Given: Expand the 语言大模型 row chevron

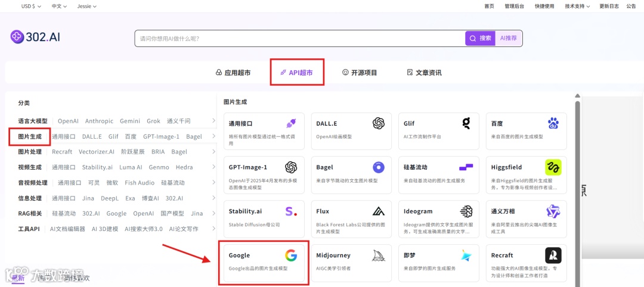Looking at the screenshot, I should click(213, 121).
